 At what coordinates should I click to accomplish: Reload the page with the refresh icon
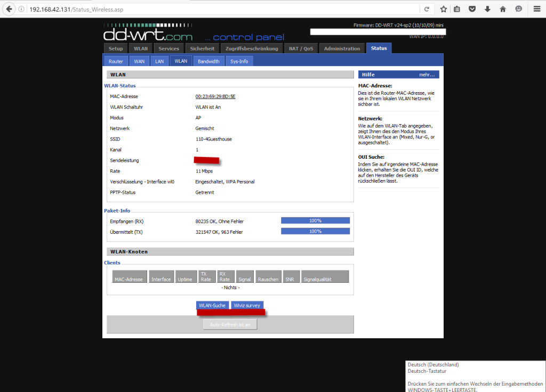[427, 10]
